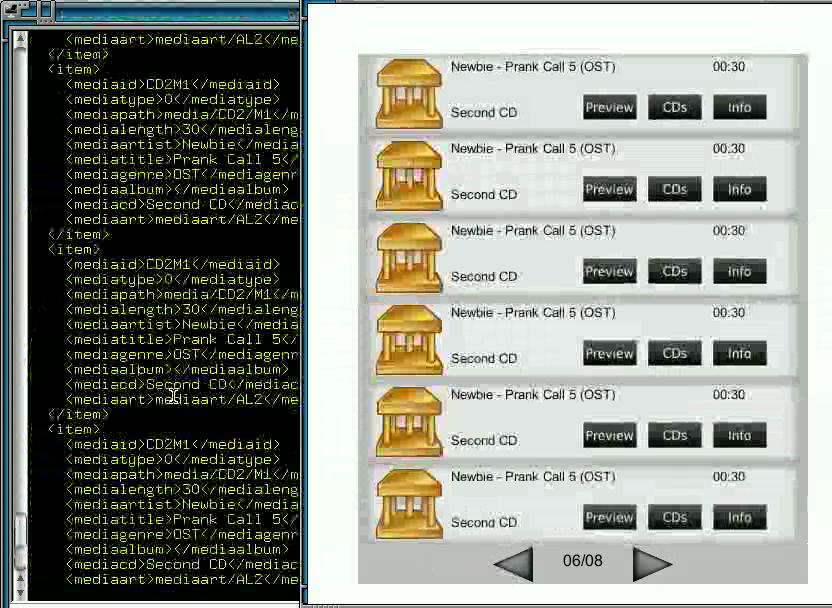Click Info button in the last row
Screen dimensions: 832x608
pos(739,517)
